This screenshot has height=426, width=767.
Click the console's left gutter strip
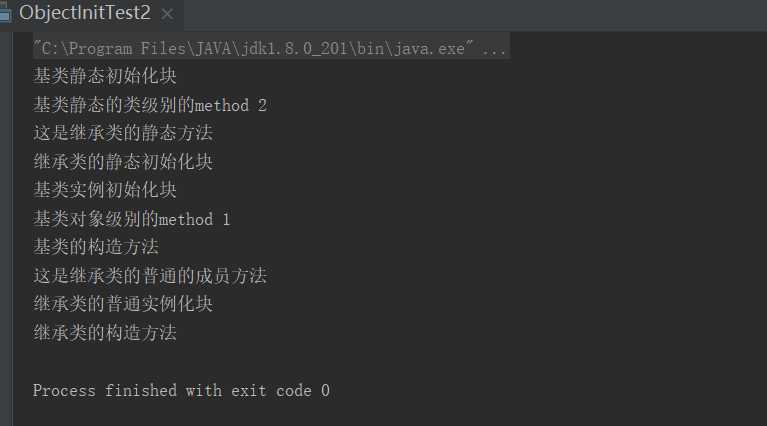[x=6, y=220]
